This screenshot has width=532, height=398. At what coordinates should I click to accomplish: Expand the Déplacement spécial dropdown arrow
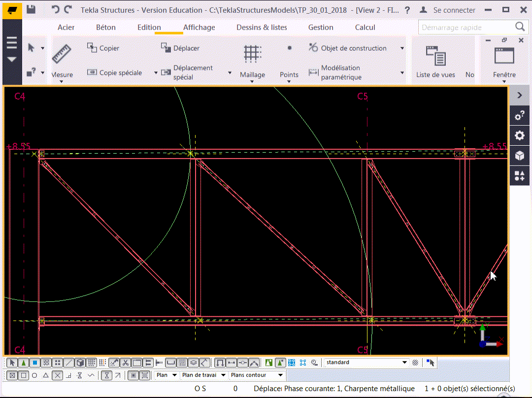point(230,72)
